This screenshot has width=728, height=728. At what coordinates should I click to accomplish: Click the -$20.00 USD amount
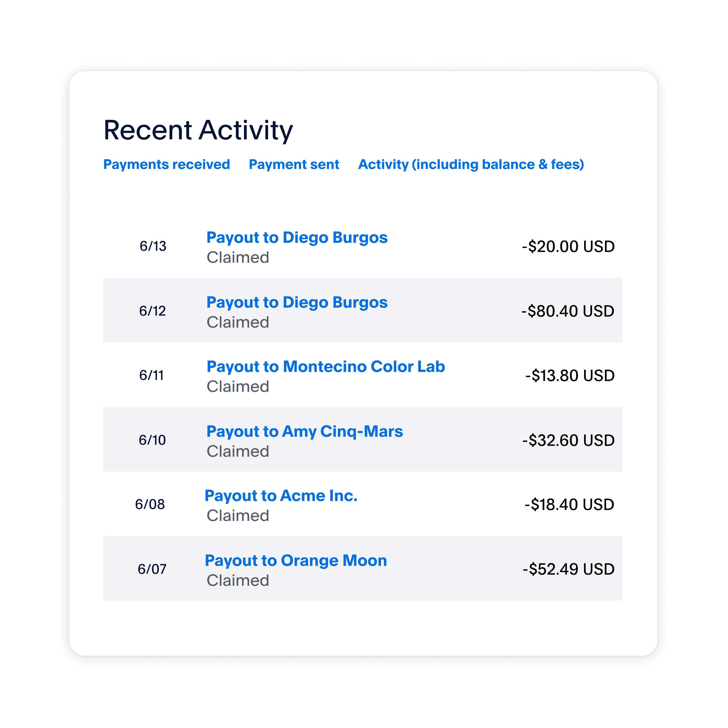point(569,246)
